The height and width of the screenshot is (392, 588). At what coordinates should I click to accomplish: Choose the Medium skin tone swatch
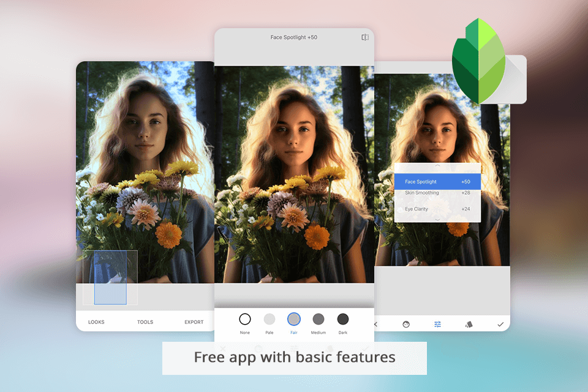click(x=318, y=319)
